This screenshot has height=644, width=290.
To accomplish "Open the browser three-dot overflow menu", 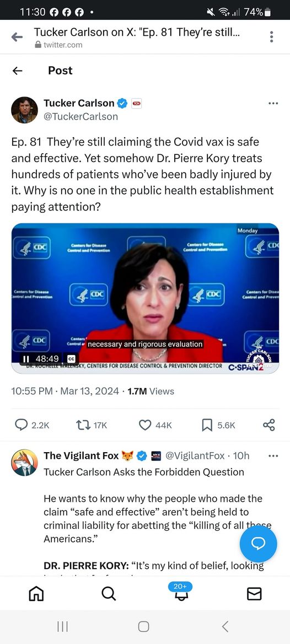I will (x=271, y=36).
